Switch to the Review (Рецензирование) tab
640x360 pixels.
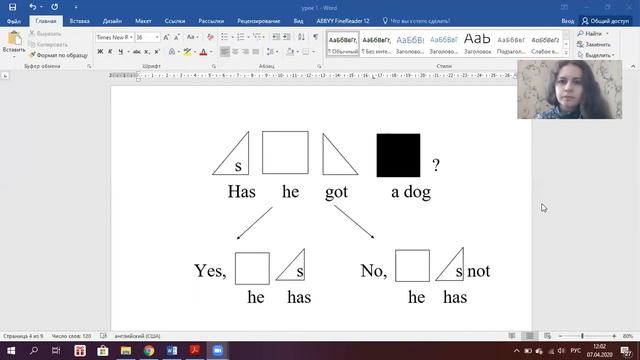(259, 21)
